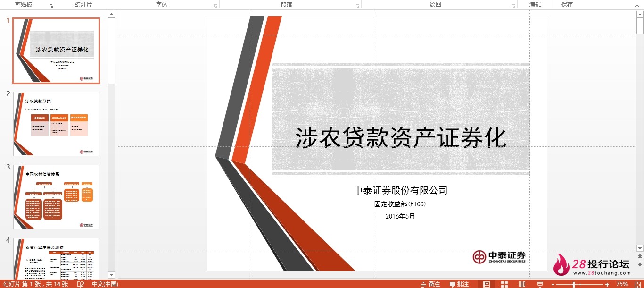The height and width of the screenshot is (288, 644).
Task: Select the 中泰证券 logo on slide
Action: tap(499, 257)
